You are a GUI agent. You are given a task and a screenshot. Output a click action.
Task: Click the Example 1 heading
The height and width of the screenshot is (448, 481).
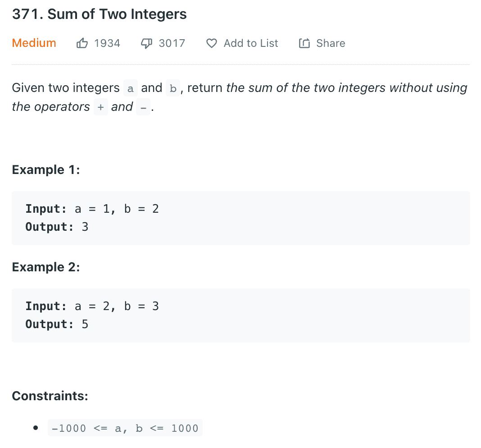click(46, 170)
